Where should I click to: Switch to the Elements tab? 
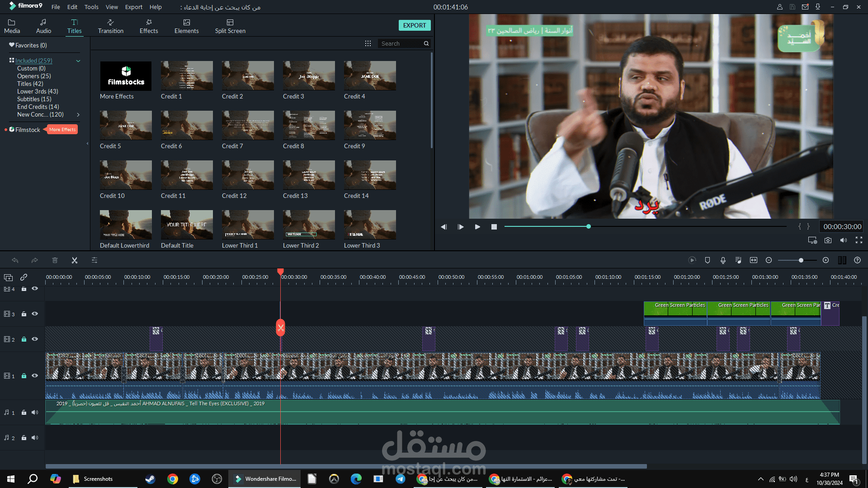coord(186,26)
